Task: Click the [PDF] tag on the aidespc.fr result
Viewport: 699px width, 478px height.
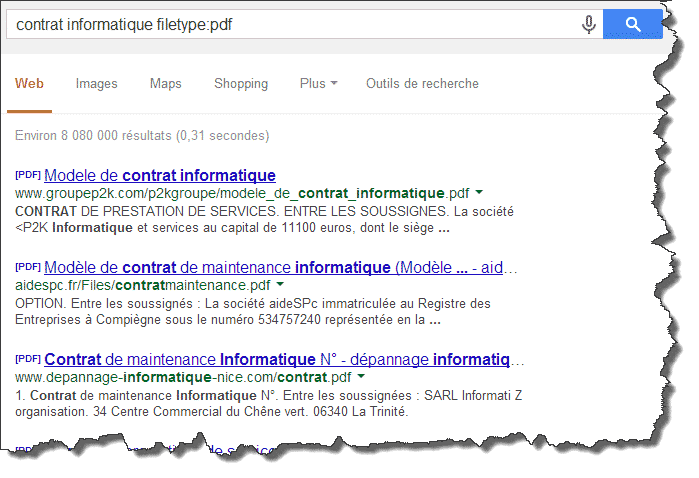Action: pos(28,267)
